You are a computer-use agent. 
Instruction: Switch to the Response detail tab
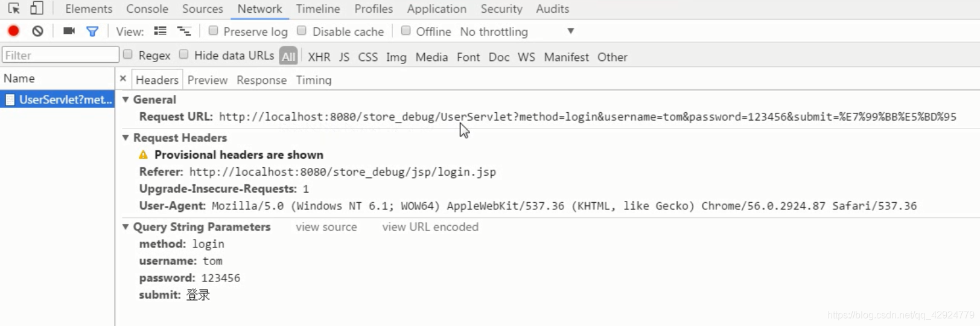(x=261, y=80)
